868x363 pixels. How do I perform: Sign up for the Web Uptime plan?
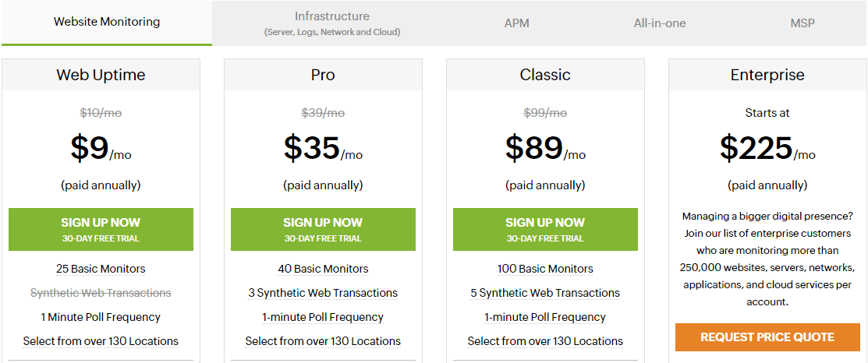101,229
